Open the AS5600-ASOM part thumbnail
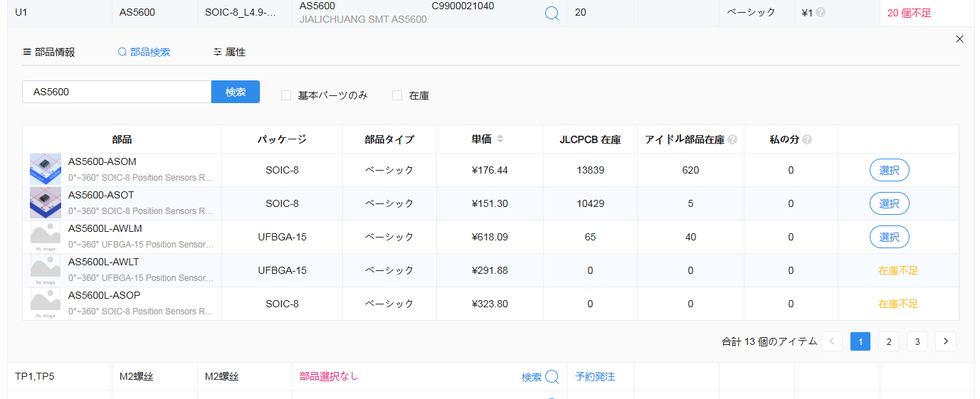980x399 pixels. pyautogui.click(x=46, y=170)
